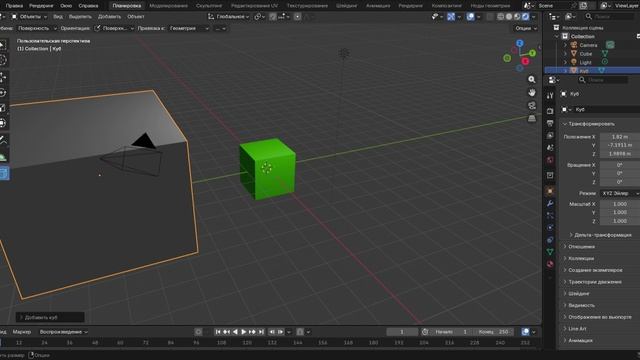Viewport: 640px width, 360px height.
Task: Jump to the first frame in timeline
Action: (218, 332)
